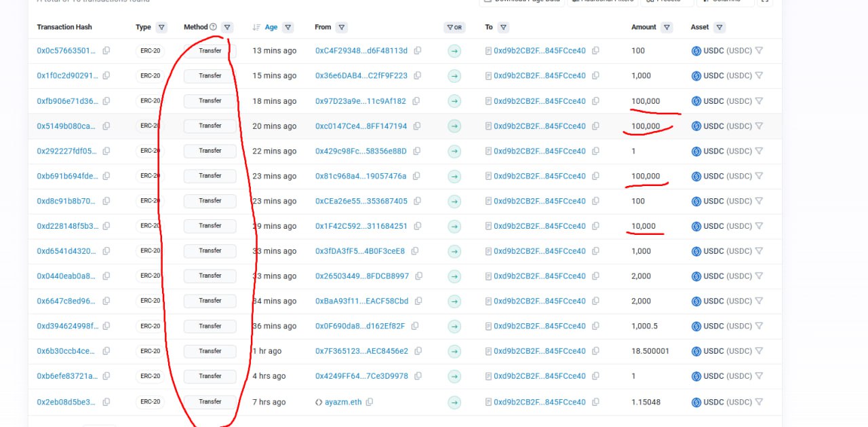This screenshot has height=427, width=868.
Task: Open sender address 0xCEa26e55...353687405
Action: (361, 202)
